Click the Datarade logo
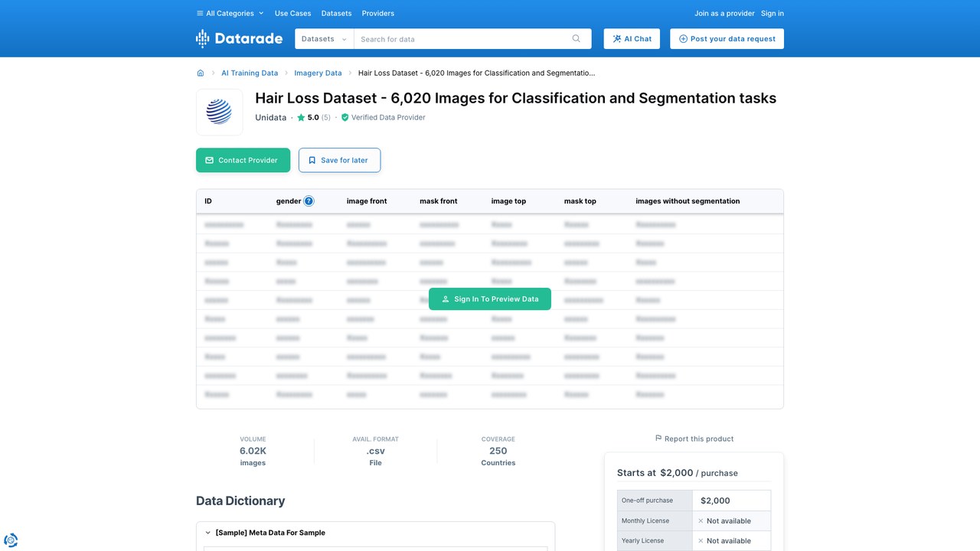This screenshot has width=980, height=551. 239,38
